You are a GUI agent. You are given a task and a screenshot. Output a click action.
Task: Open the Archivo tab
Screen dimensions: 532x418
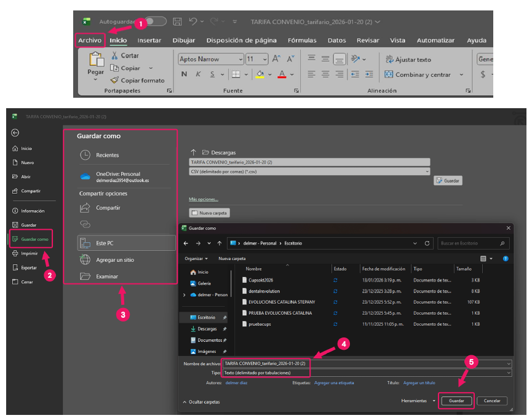pyautogui.click(x=90, y=41)
